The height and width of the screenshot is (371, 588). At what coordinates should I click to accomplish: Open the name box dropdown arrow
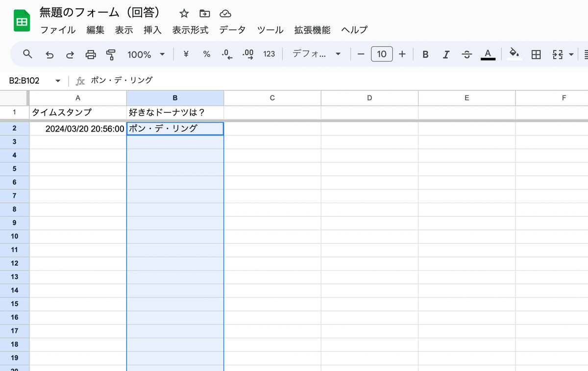(58, 81)
